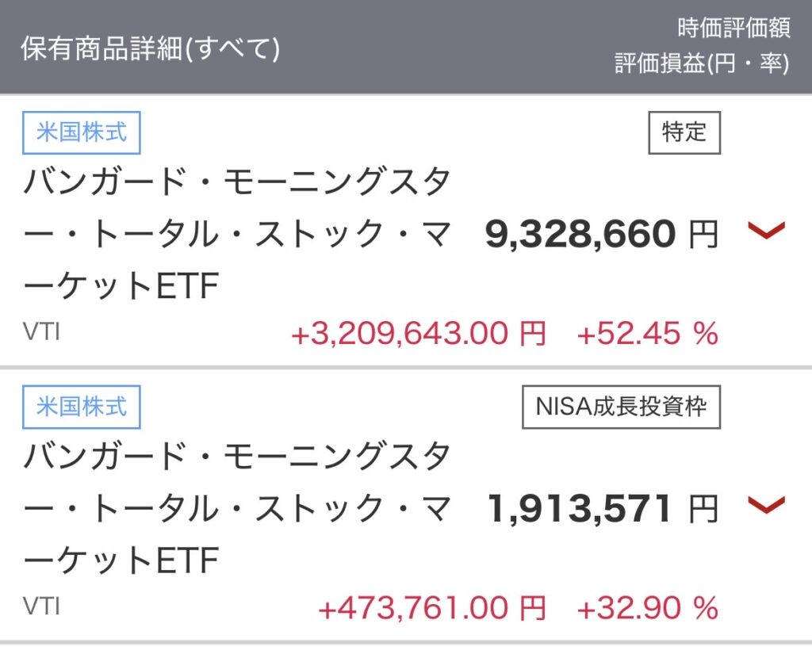Click the +3,209,643.00 円 profit figure
This screenshot has width=812, height=654.
pyautogui.click(x=419, y=333)
